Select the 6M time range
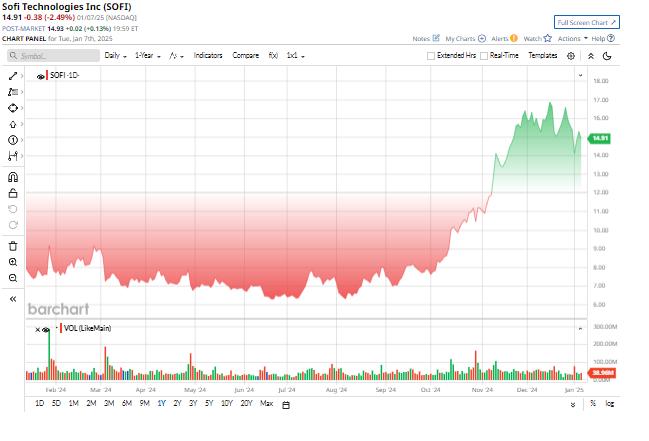Screen dimensions: 649x441 [127, 403]
